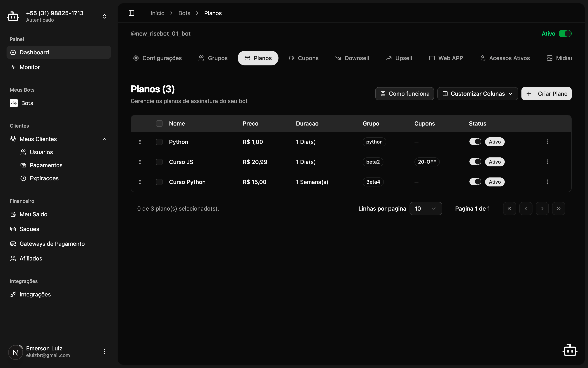Click the drag handle of the Curso Python row
The height and width of the screenshot is (368, 588).
[x=140, y=182]
